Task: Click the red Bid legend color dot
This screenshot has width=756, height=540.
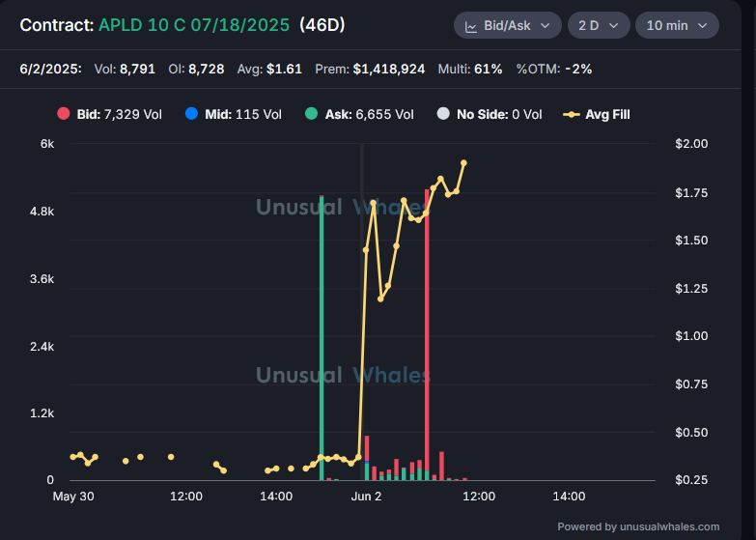Action: click(64, 114)
